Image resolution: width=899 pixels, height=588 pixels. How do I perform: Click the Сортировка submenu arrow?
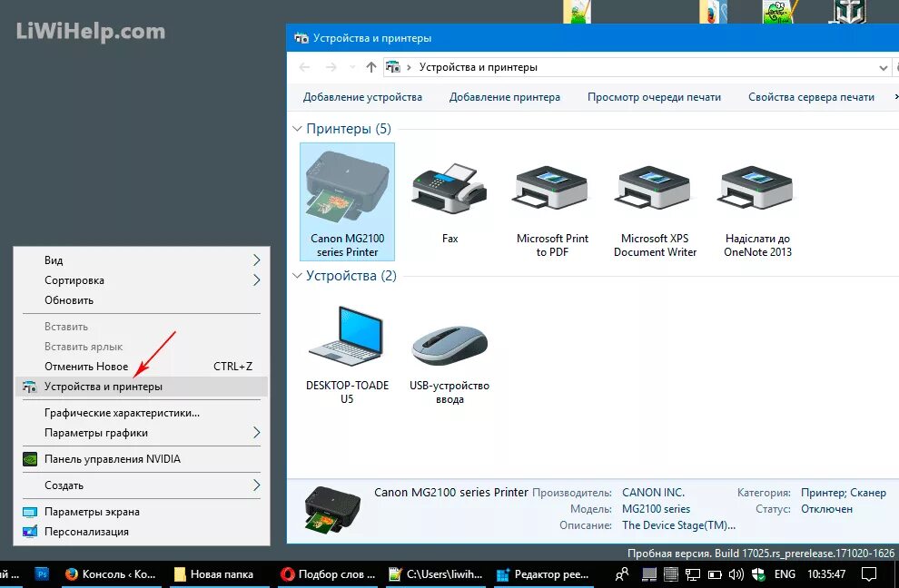[x=256, y=280]
